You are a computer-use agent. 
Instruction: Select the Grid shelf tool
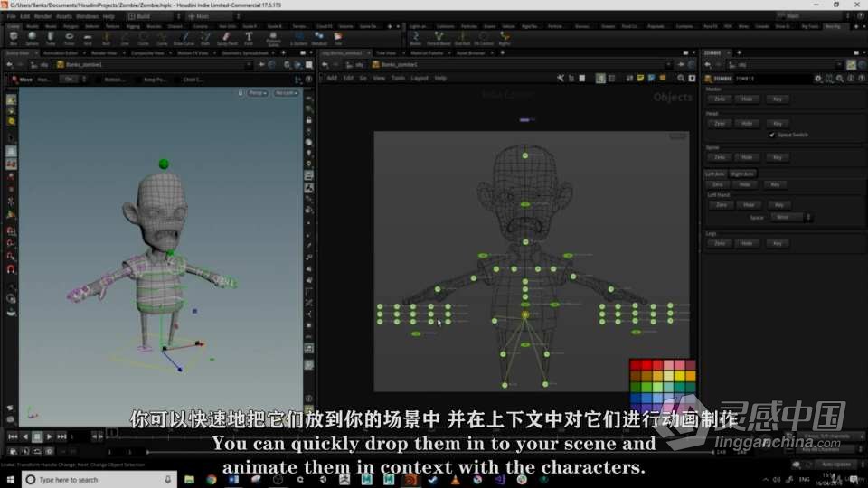88,38
